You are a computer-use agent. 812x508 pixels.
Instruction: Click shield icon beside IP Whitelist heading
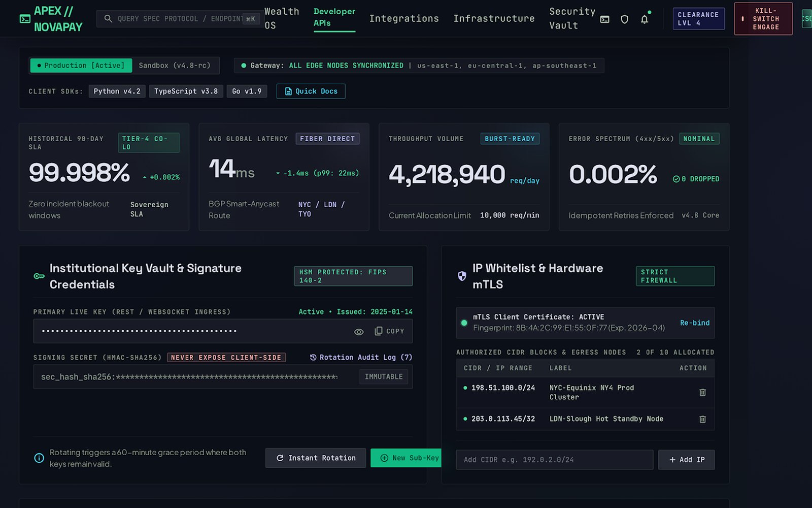[x=462, y=276]
